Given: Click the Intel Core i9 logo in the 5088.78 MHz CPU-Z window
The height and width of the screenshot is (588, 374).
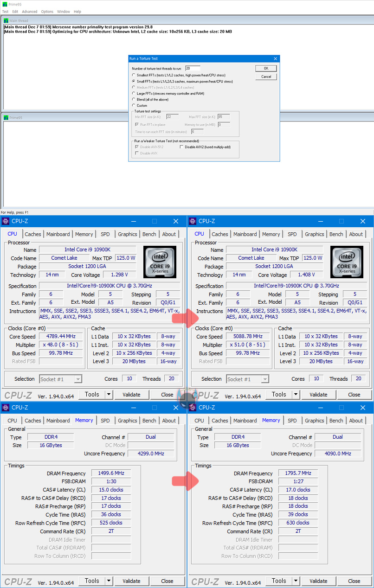Looking at the screenshot, I should 347,262.
